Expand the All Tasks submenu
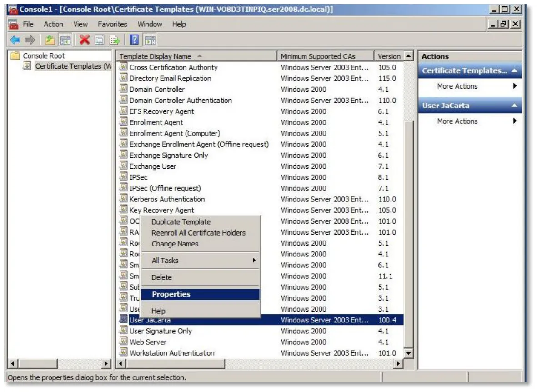The image size is (537, 392). tap(201, 261)
